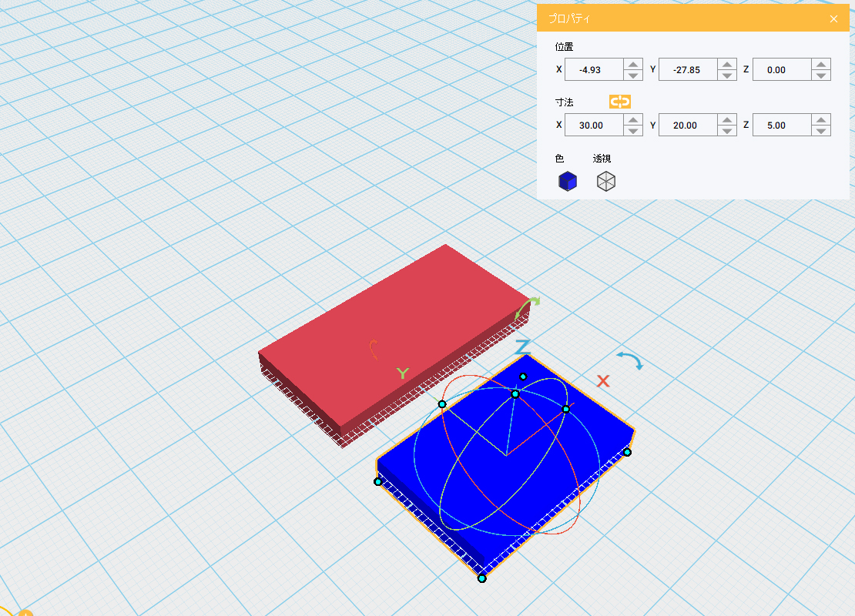
Task: Increase position X with the up arrow
Action: (x=633, y=65)
